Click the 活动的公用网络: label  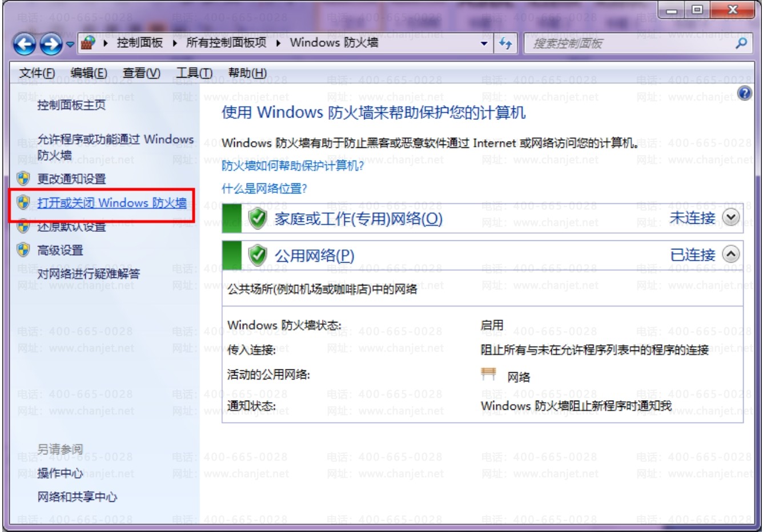pos(268,374)
